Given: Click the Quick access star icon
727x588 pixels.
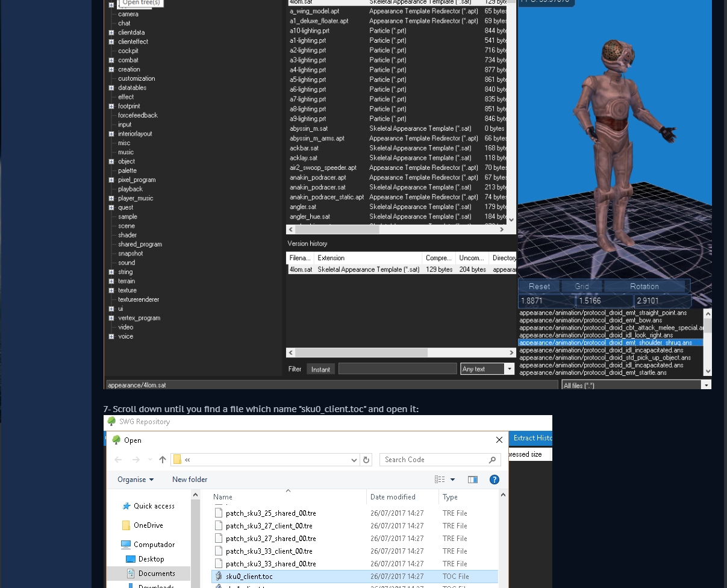Looking at the screenshot, I should pos(126,506).
